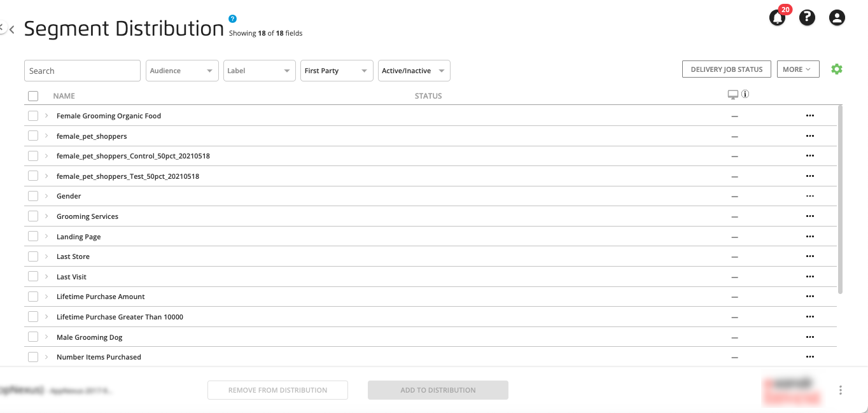Open the First Party filter dropdown
This screenshot has height=413, width=868.
coord(337,71)
